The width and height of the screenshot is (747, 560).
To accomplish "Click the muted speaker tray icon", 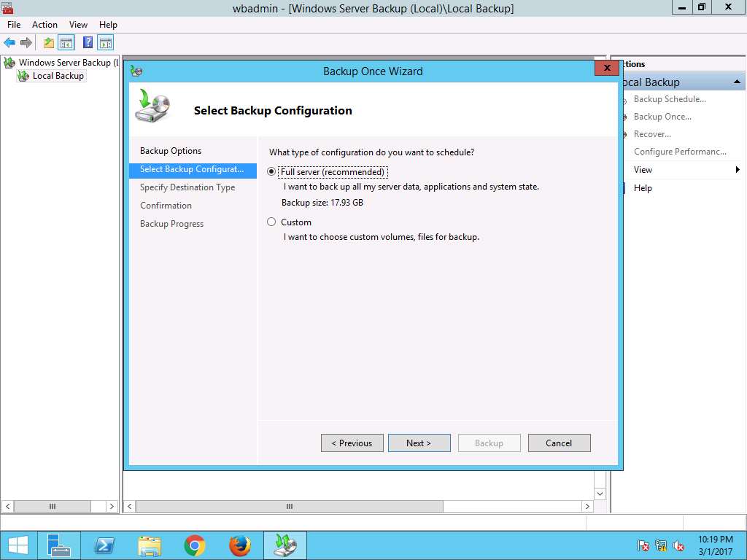I will click(678, 545).
